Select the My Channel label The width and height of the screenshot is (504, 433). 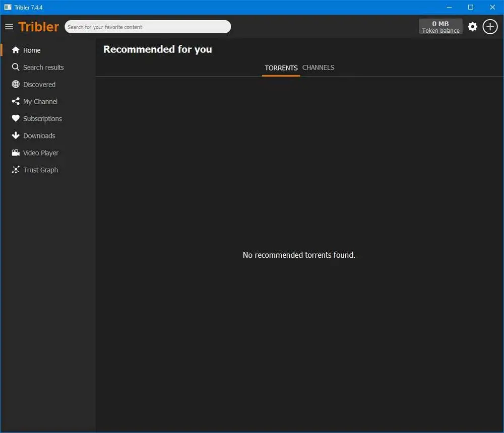(40, 102)
